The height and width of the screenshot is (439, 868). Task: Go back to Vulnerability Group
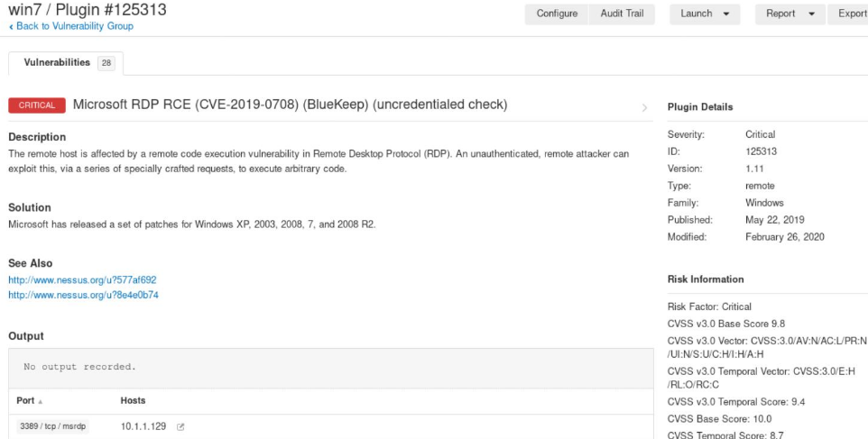coord(74,26)
